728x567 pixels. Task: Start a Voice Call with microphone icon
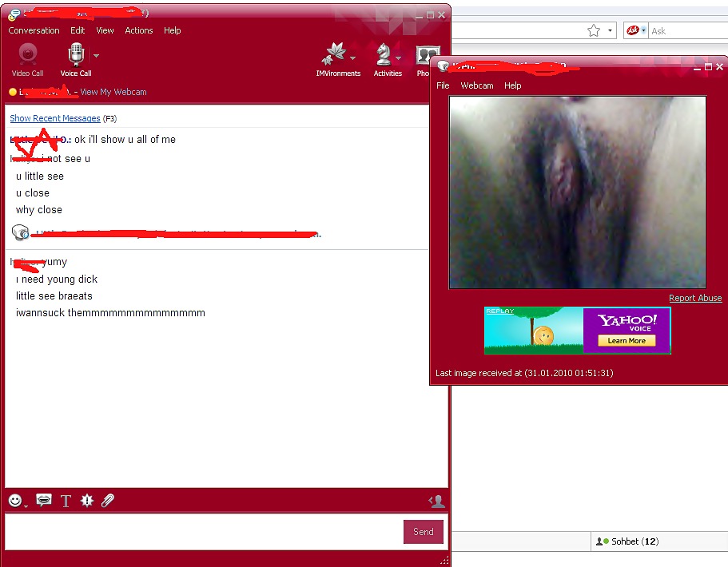pos(76,59)
